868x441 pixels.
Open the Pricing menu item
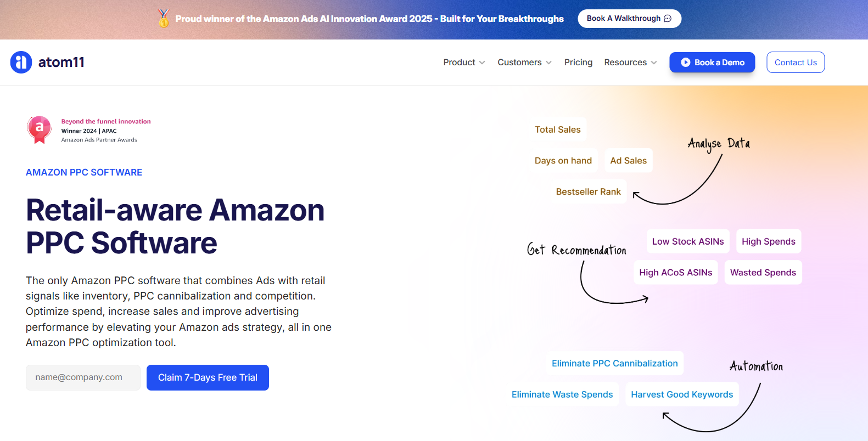click(x=578, y=63)
